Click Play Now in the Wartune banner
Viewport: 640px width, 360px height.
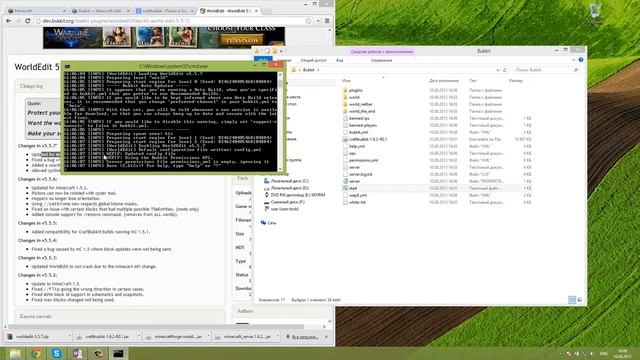pyautogui.click(x=242, y=40)
